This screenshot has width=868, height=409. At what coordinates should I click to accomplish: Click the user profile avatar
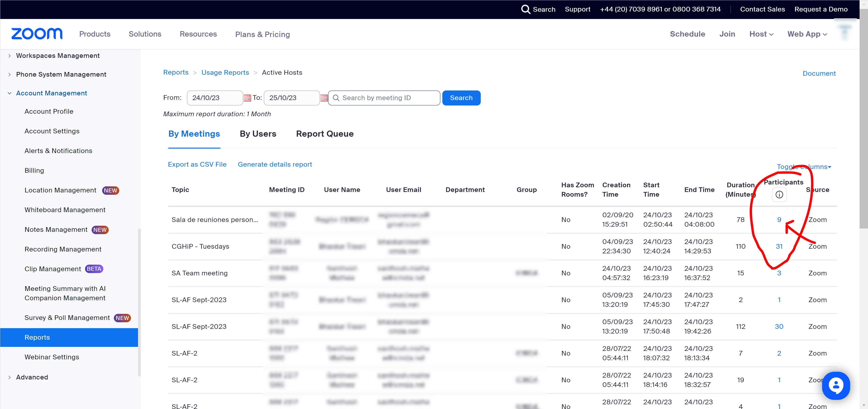pyautogui.click(x=844, y=32)
